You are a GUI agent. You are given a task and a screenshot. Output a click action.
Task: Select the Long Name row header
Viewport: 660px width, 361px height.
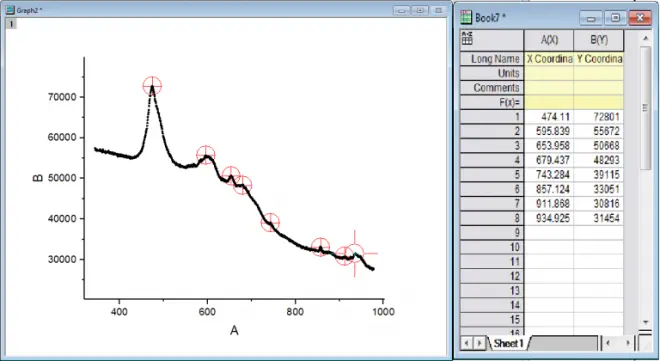point(492,58)
